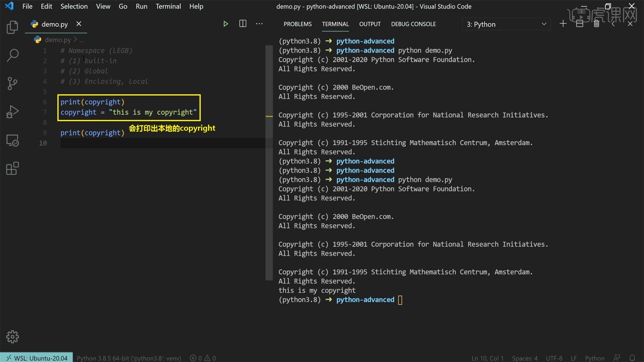This screenshot has width=644, height=362.
Task: Open the Explorer sidebar
Action: click(12, 27)
